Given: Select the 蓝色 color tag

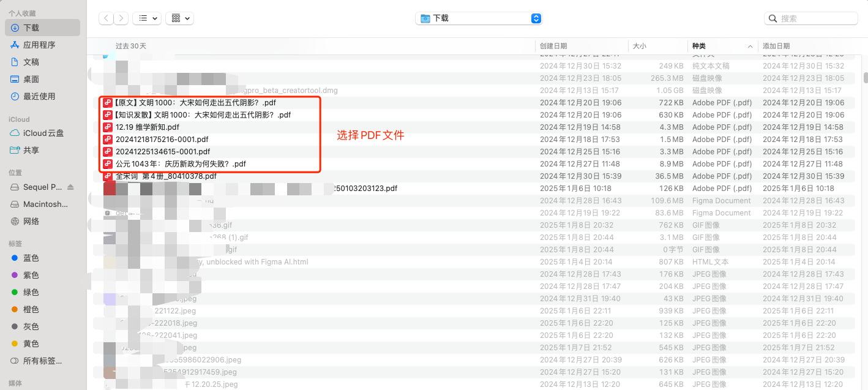Looking at the screenshot, I should pyautogui.click(x=31, y=258).
